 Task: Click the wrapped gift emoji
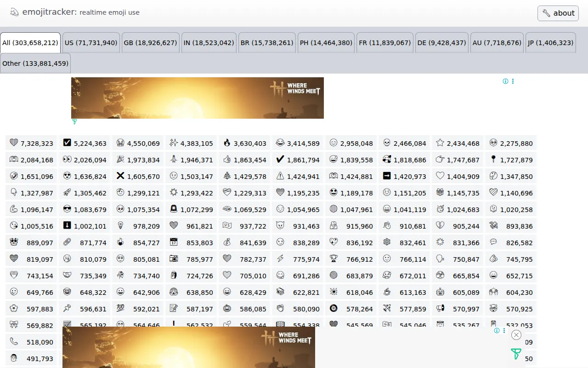pos(440,193)
